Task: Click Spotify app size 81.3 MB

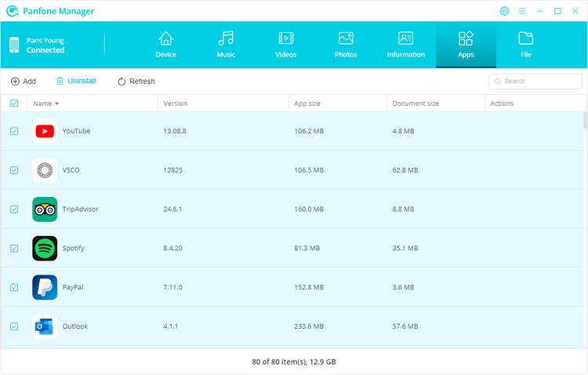Action: [x=307, y=248]
